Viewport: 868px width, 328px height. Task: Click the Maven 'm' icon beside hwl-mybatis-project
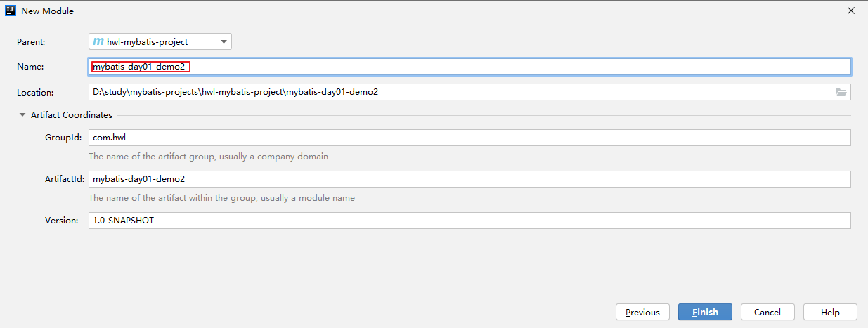99,42
